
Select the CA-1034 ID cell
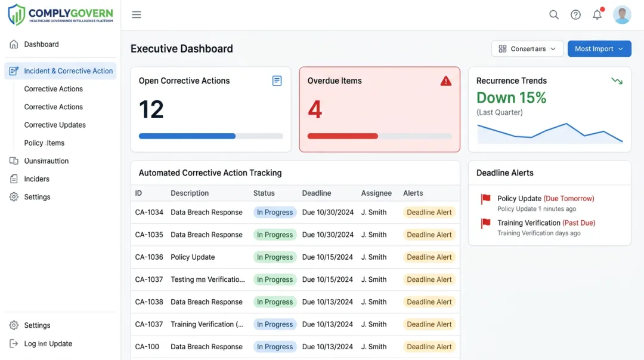(149, 213)
